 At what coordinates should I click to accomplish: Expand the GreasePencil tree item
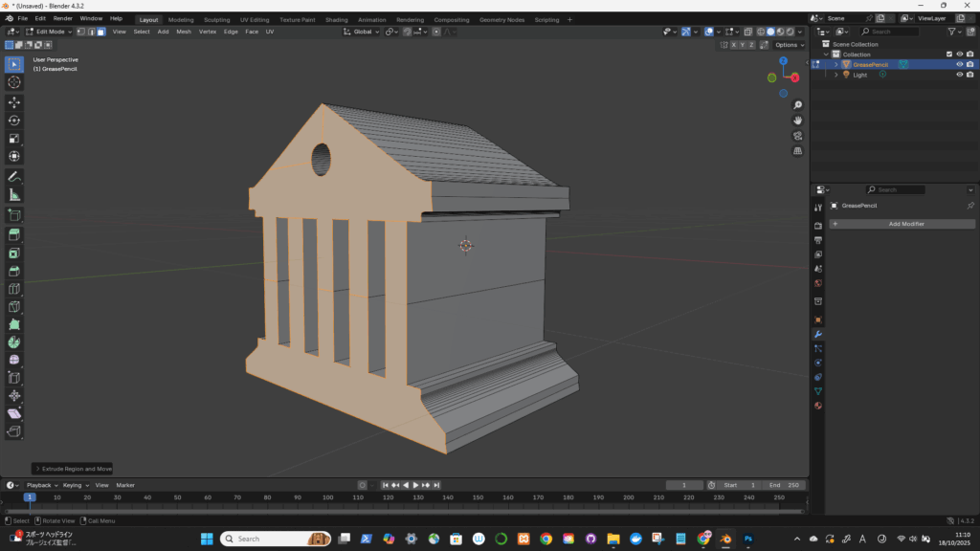[x=835, y=64]
